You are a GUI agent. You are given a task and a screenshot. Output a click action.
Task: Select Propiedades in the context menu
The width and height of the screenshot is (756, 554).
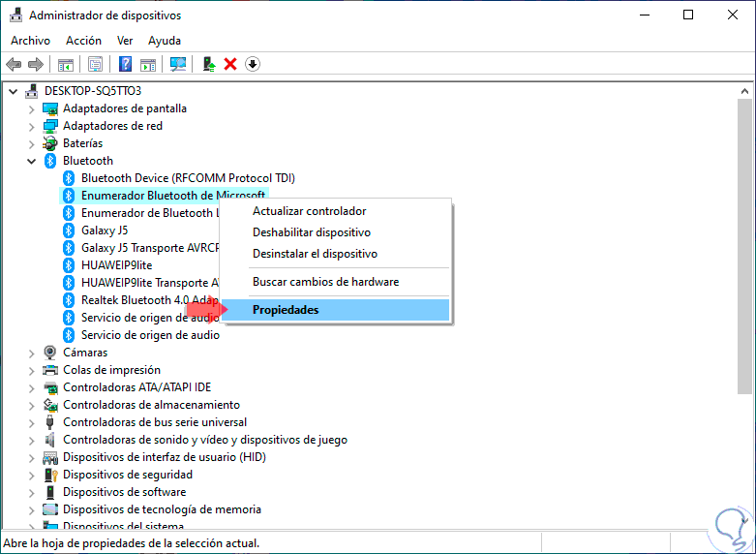pos(336,309)
